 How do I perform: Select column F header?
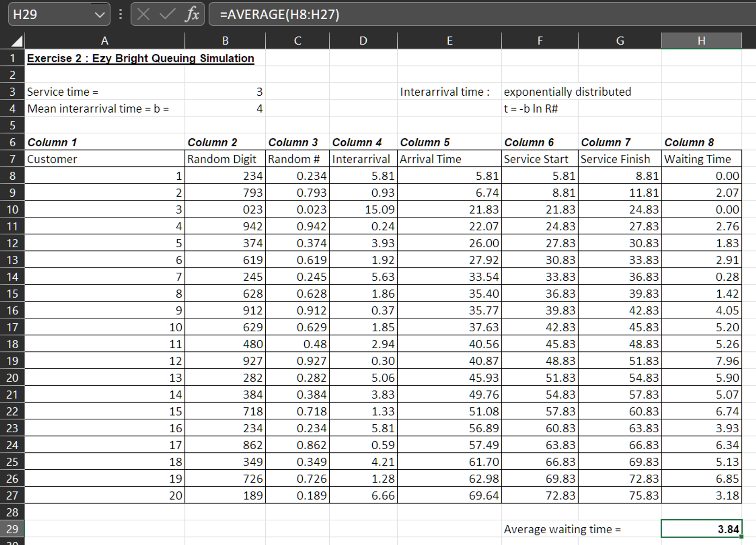pyautogui.click(x=540, y=40)
